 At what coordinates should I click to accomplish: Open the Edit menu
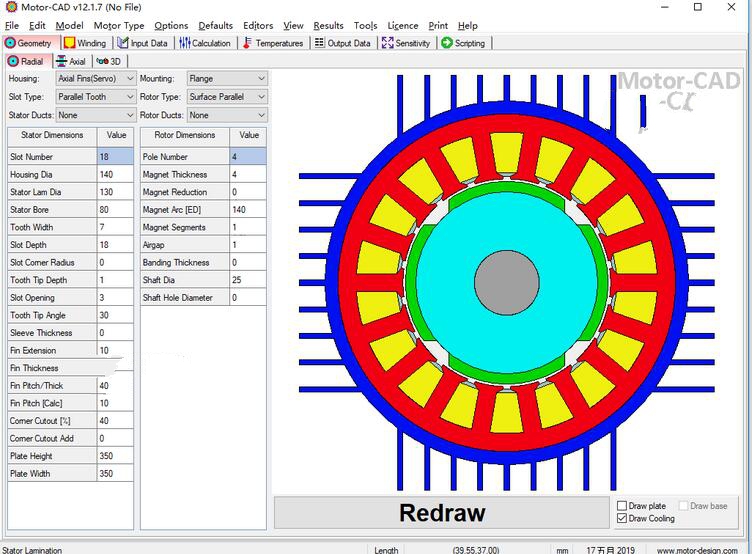37,25
